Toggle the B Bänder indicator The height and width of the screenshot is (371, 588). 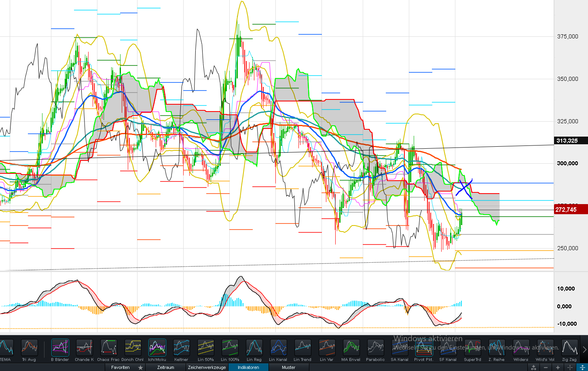pyautogui.click(x=60, y=350)
